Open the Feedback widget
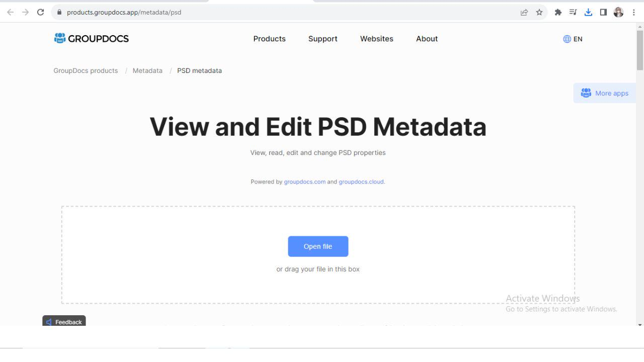 point(64,321)
